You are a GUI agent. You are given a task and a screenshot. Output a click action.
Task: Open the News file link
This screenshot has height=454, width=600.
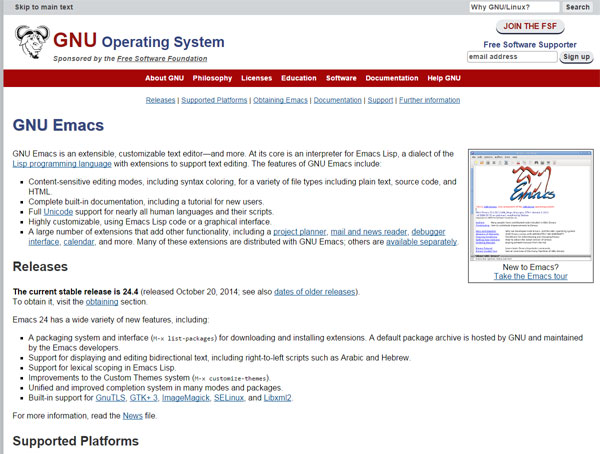click(133, 416)
